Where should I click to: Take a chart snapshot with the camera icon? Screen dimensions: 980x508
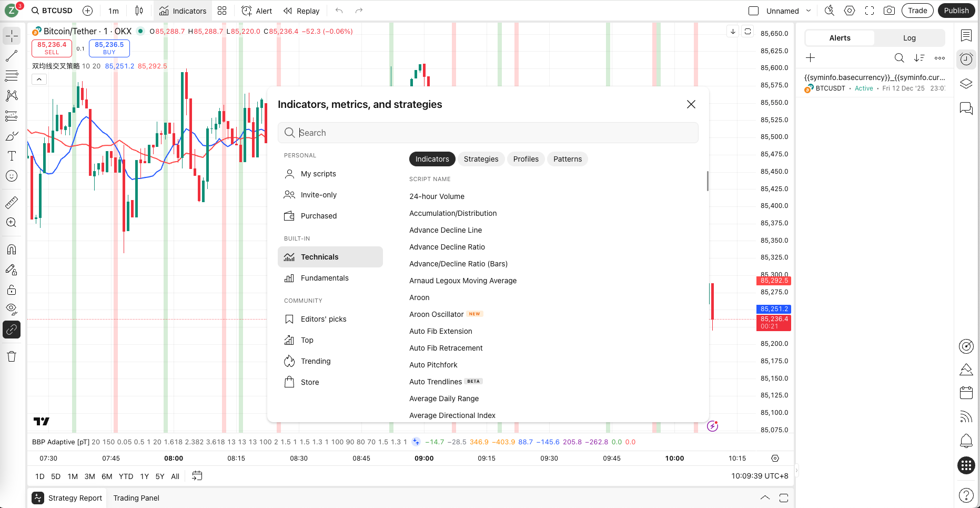point(889,10)
